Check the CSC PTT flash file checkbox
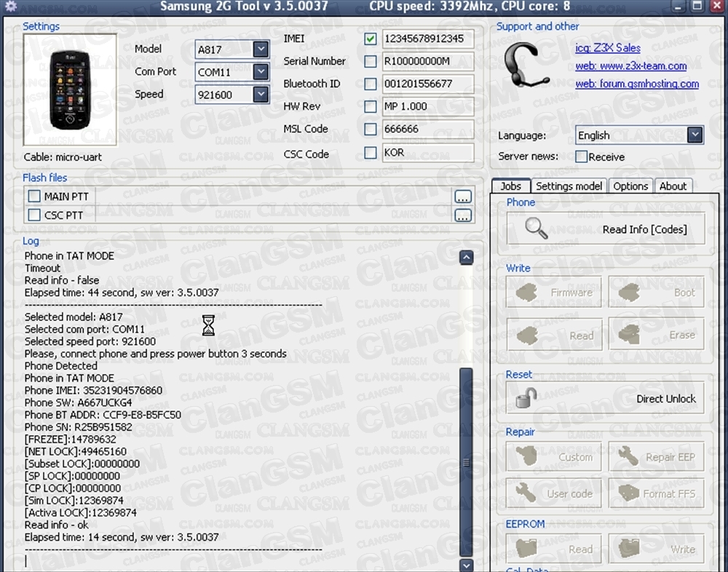This screenshot has height=572, width=728. [34, 215]
